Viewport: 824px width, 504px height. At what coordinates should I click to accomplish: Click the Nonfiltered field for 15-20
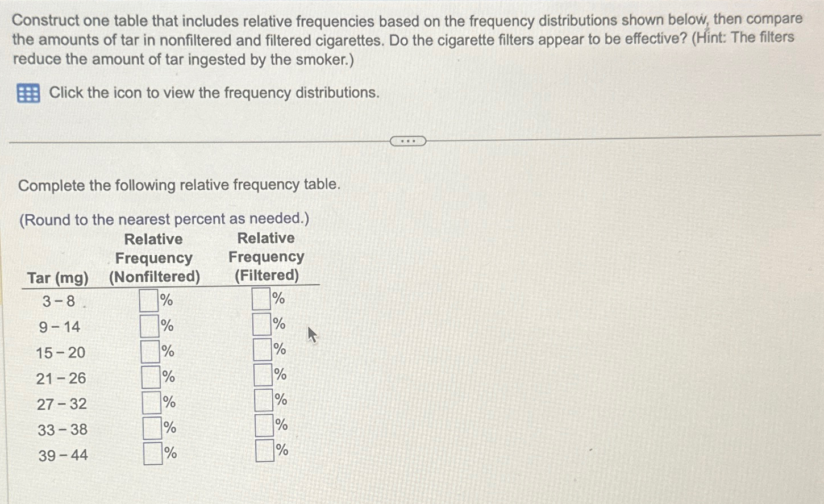tap(149, 351)
